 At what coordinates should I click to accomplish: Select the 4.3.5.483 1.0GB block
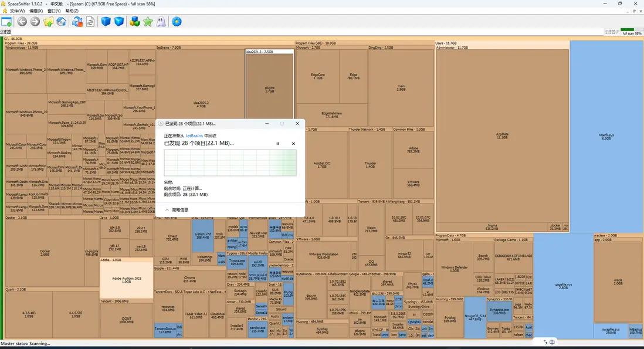pos(28,314)
